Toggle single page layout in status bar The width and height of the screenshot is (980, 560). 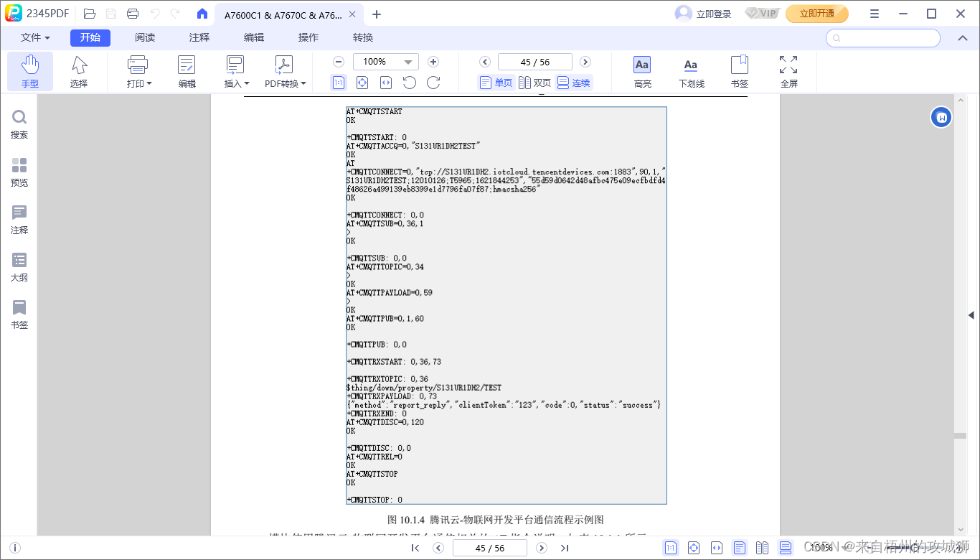[740, 548]
